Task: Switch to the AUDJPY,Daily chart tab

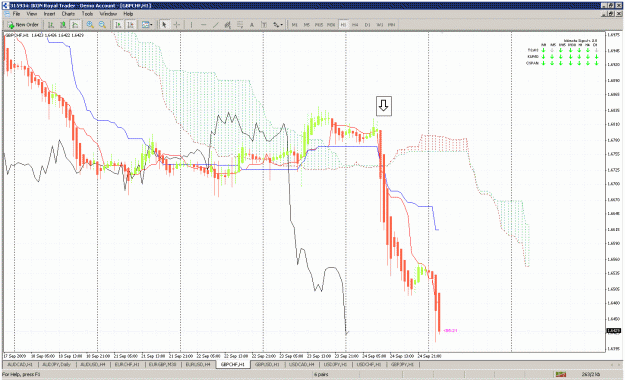Action: [57, 364]
